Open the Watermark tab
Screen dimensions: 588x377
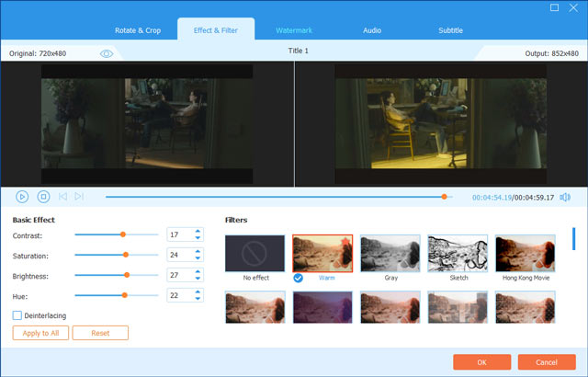(294, 30)
